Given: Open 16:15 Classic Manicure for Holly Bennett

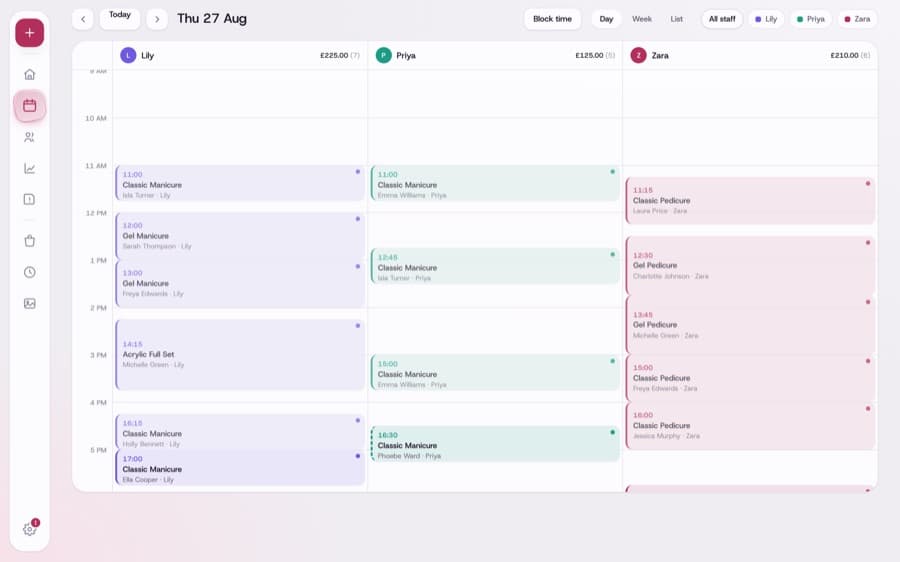Looking at the screenshot, I should tap(240, 432).
